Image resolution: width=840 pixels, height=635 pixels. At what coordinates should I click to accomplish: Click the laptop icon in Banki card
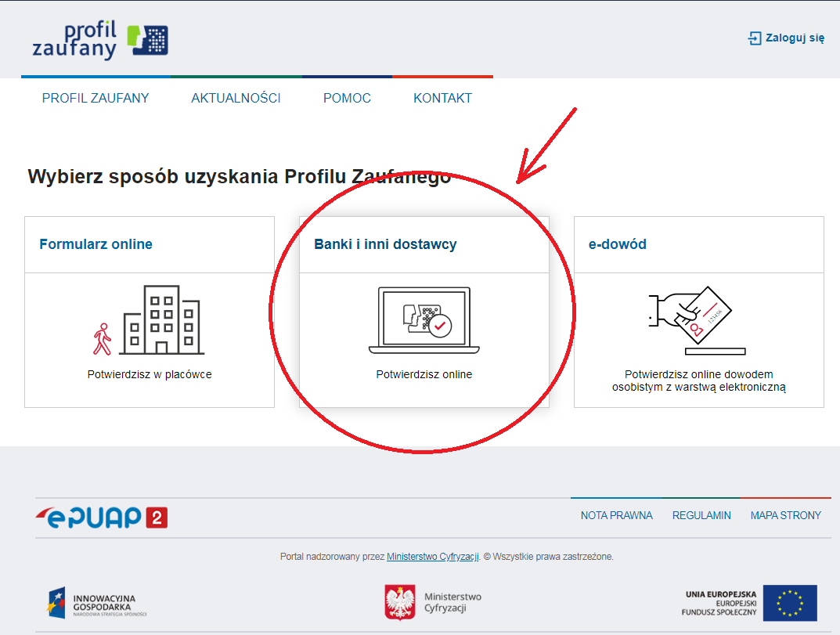pyautogui.click(x=424, y=320)
